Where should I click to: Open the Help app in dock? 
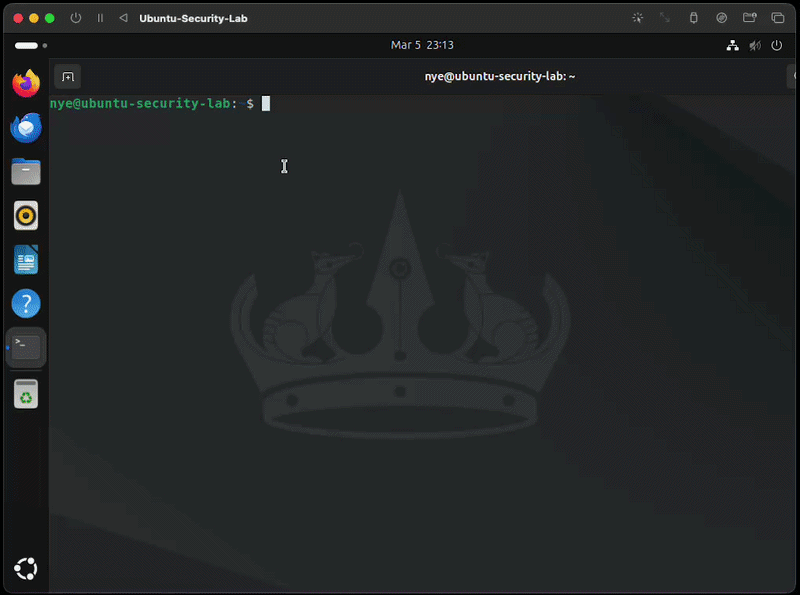pos(26,303)
